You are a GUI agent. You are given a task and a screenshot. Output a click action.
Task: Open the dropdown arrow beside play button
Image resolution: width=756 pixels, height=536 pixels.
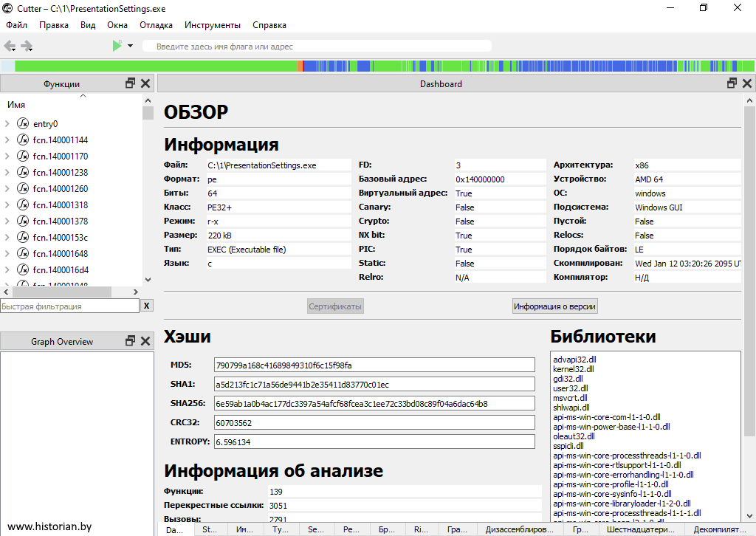click(x=131, y=46)
